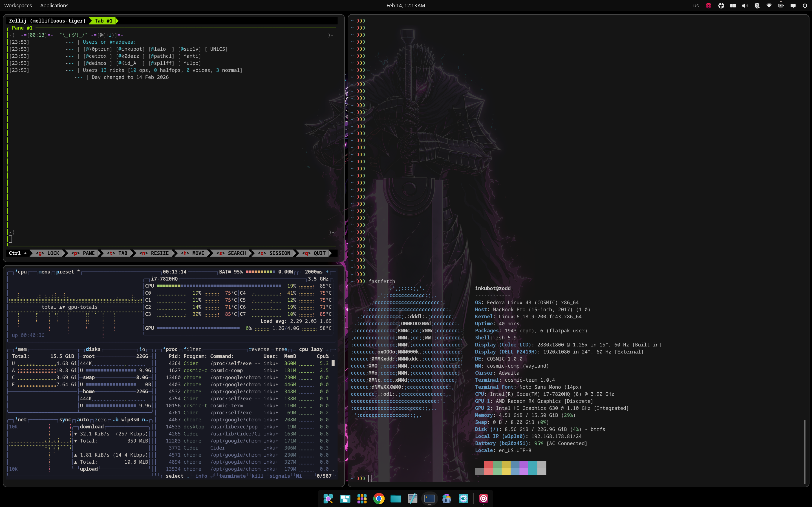Toggle tree view in btop process list

tap(281, 349)
